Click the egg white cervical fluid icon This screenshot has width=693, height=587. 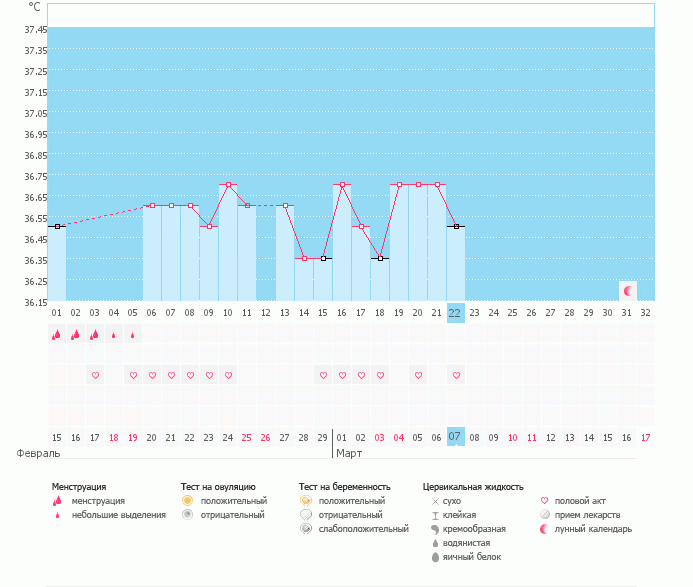click(435, 557)
